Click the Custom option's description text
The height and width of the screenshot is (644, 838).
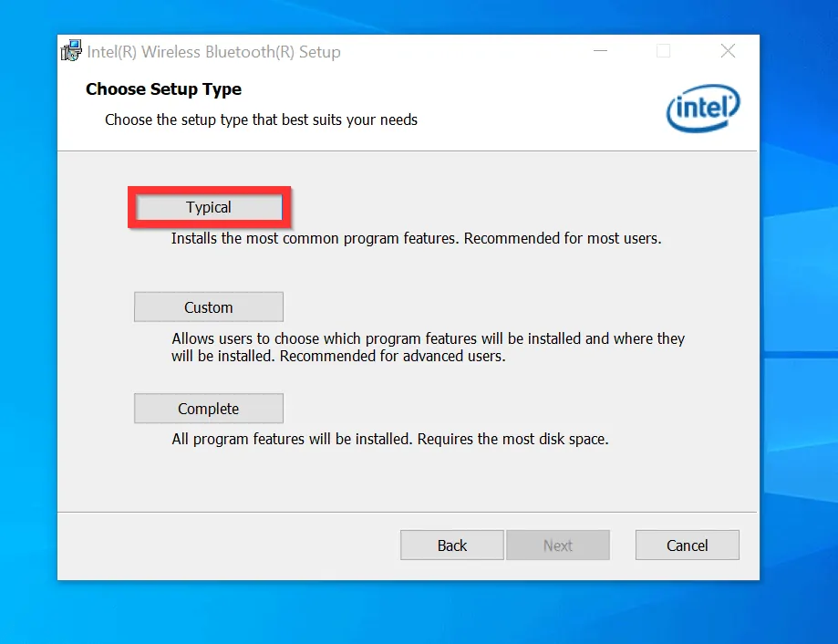428,347
